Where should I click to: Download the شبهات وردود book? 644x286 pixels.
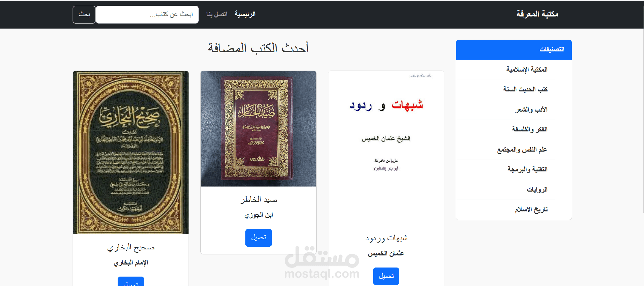pyautogui.click(x=386, y=276)
